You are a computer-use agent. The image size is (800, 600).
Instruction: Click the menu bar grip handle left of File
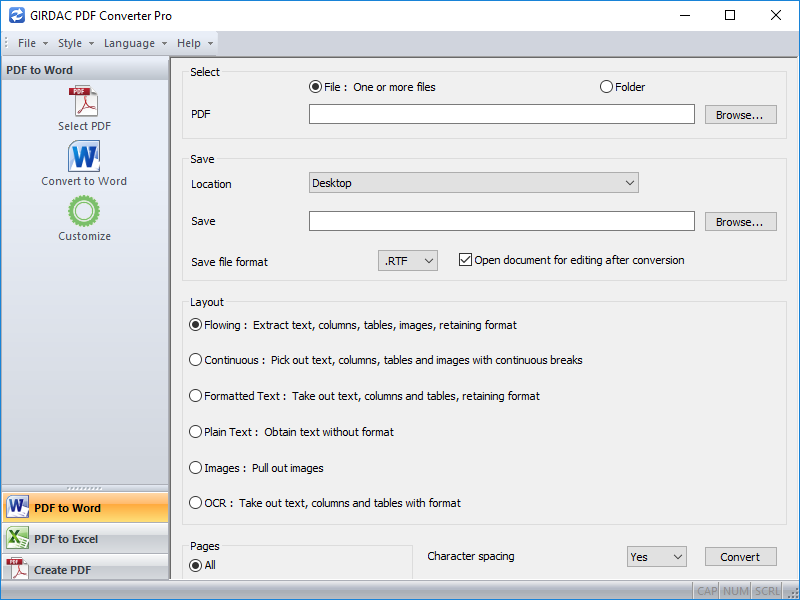(6, 43)
